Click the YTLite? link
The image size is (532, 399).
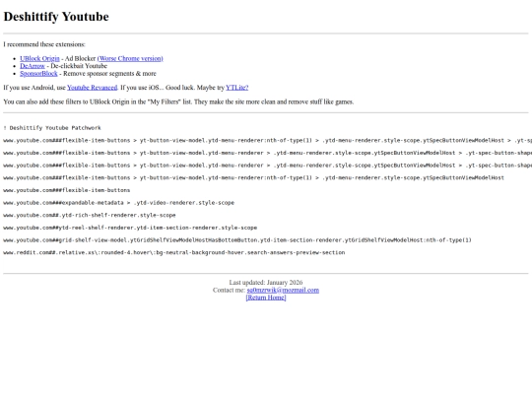pos(237,88)
